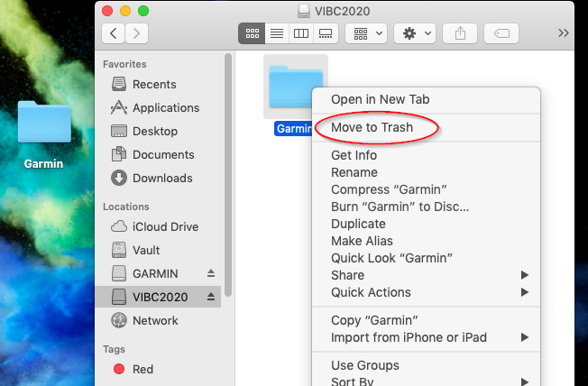588x386 pixels.
Task: Click the Favorites sidebar heading
Action: (x=124, y=64)
